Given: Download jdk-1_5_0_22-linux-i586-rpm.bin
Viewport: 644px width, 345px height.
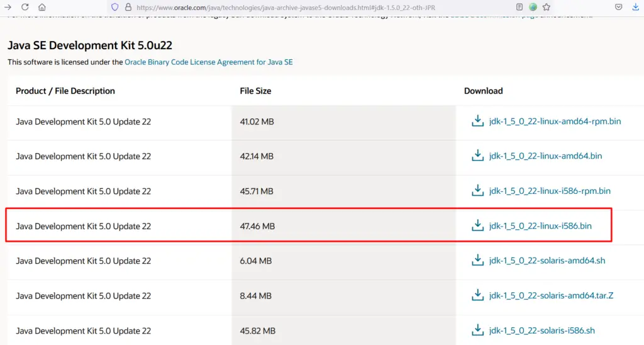Looking at the screenshot, I should [x=550, y=191].
